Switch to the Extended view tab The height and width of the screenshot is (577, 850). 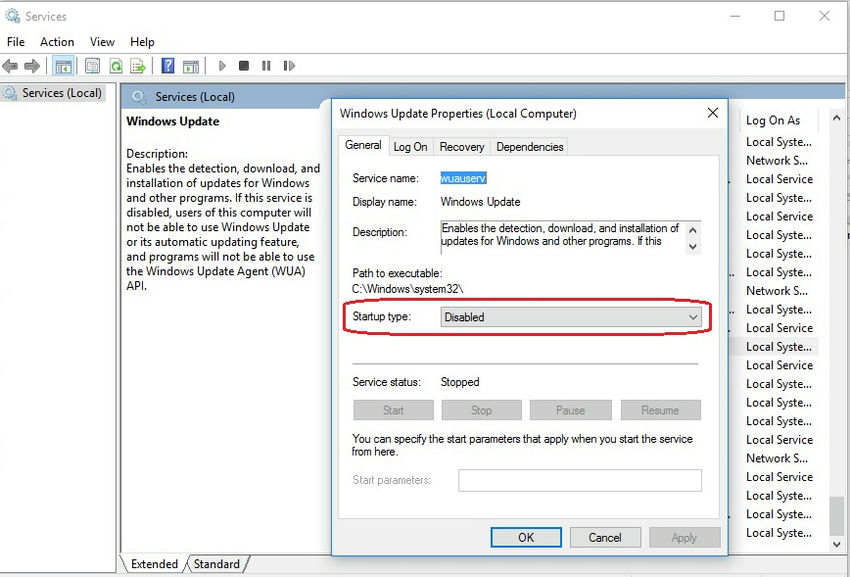pyautogui.click(x=154, y=564)
